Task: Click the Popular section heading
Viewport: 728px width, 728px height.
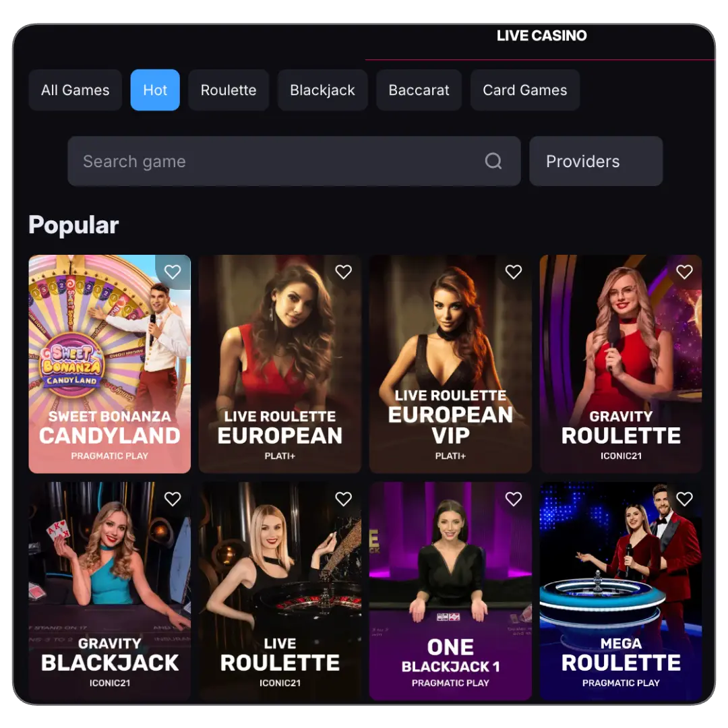Action: [x=73, y=225]
